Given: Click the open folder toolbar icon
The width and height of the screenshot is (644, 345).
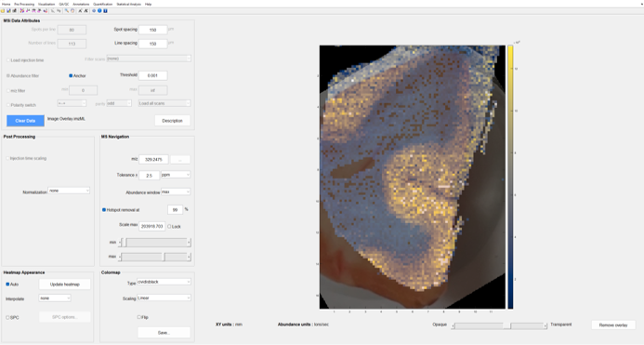Looking at the screenshot, I should (x=3, y=10).
